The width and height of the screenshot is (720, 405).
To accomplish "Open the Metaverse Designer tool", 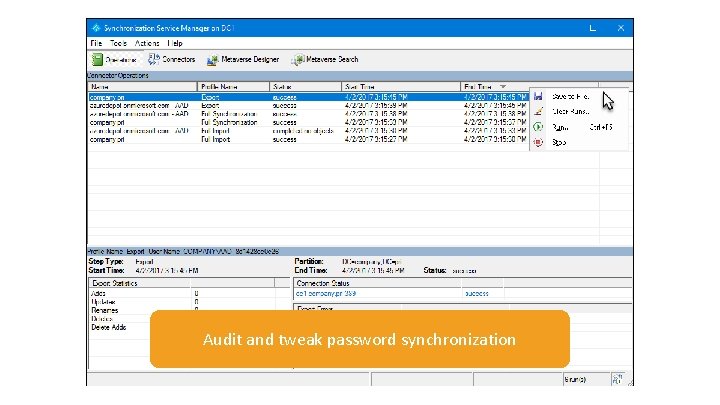I will (243, 60).
